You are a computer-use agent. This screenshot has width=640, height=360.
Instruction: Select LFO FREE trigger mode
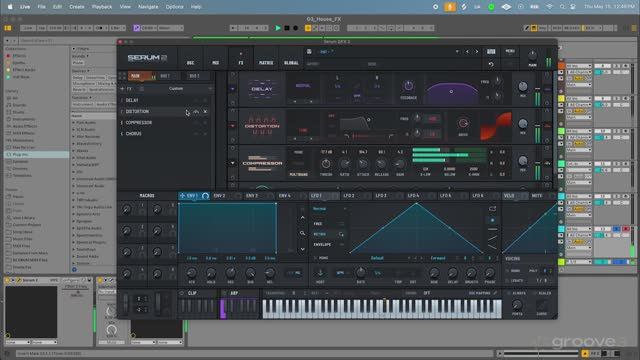(x=328, y=224)
